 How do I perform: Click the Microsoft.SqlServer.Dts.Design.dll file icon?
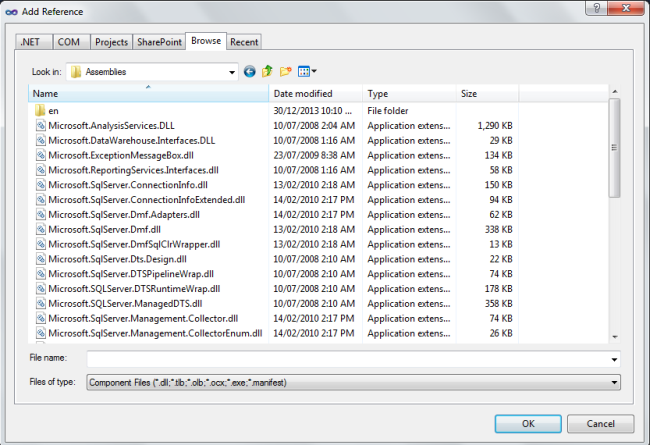(41, 259)
